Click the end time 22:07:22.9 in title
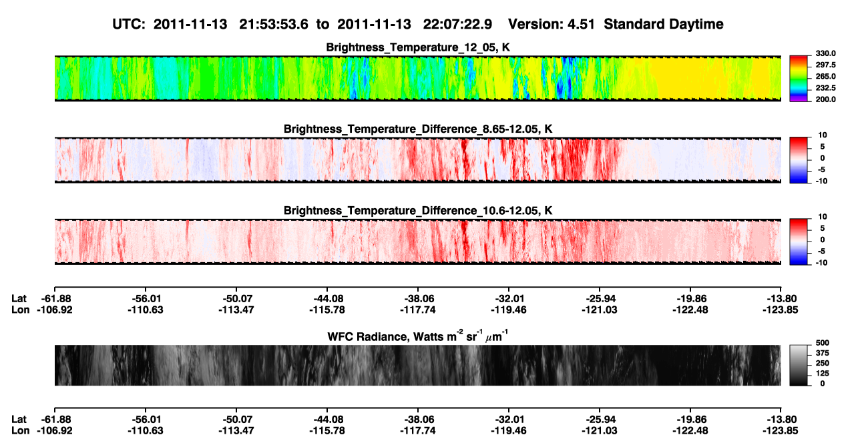 457,24
